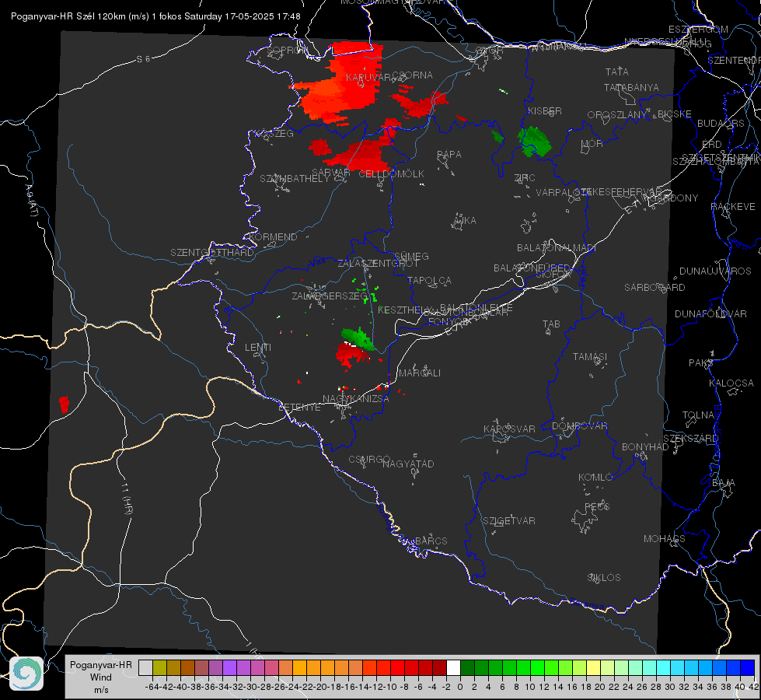Click the PECS city label

597,507
